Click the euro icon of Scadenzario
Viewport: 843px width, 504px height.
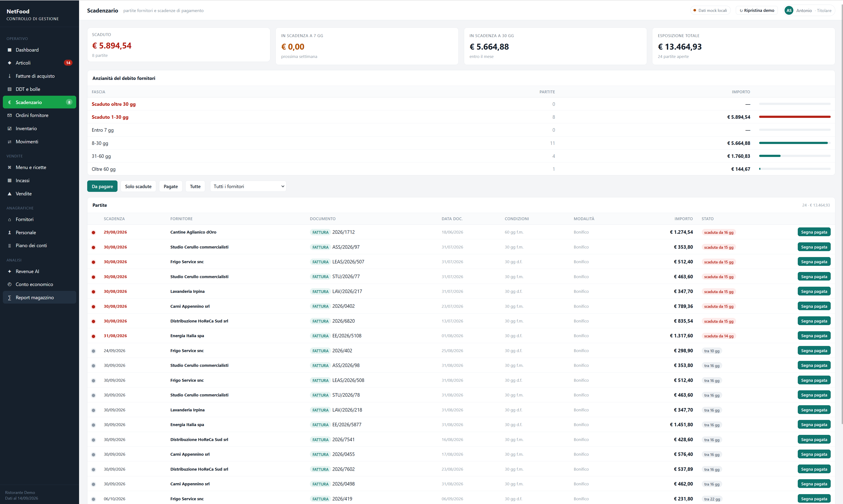click(x=9, y=102)
